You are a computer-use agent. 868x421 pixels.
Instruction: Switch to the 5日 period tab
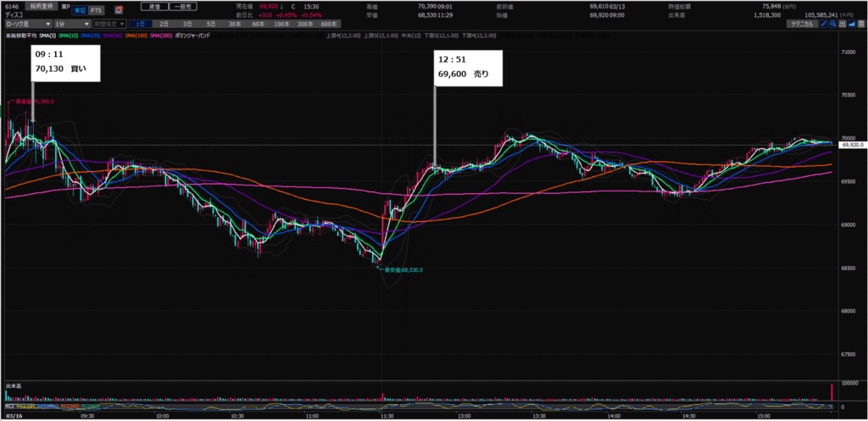tap(210, 25)
